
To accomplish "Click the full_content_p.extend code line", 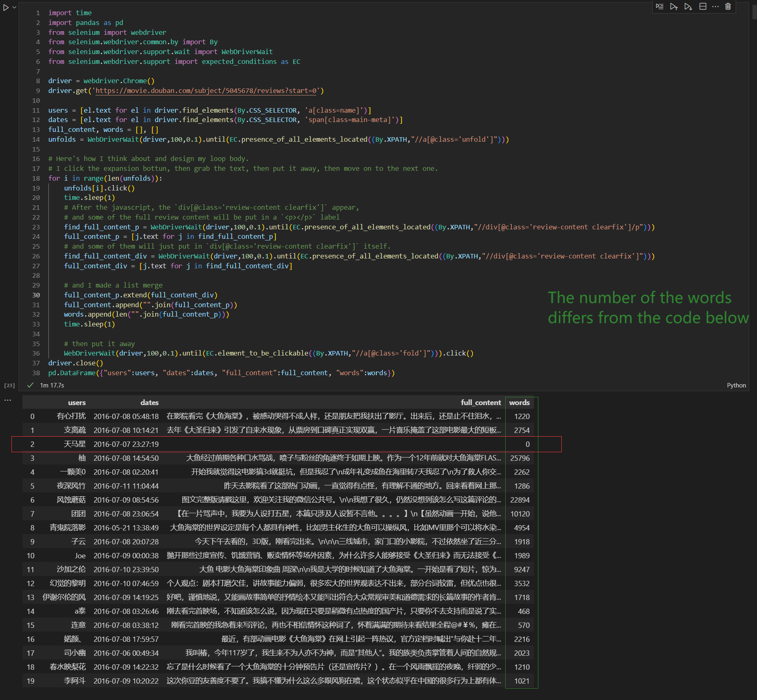I will pos(140,295).
